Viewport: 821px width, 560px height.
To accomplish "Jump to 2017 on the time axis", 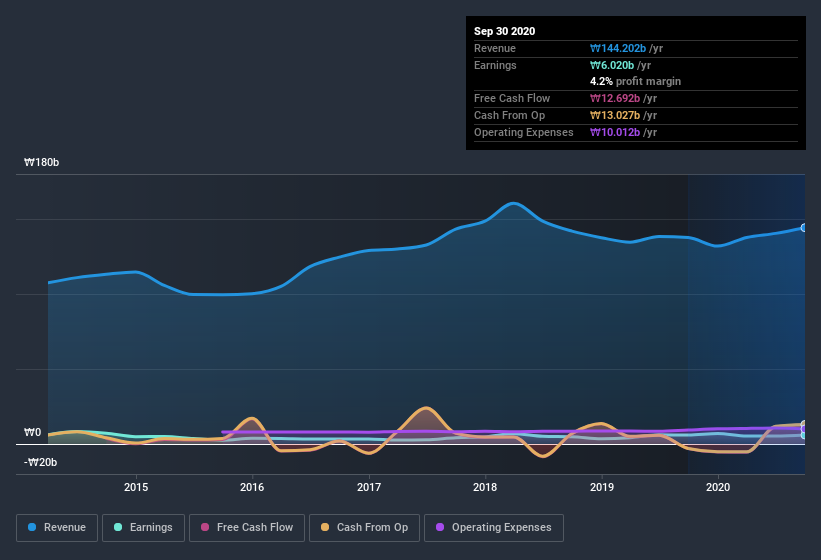I will coord(369,487).
